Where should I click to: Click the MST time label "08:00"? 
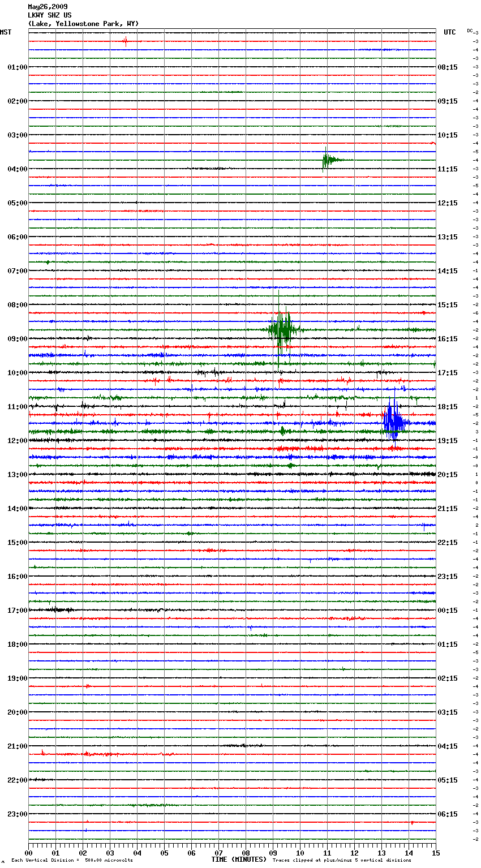click(18, 305)
